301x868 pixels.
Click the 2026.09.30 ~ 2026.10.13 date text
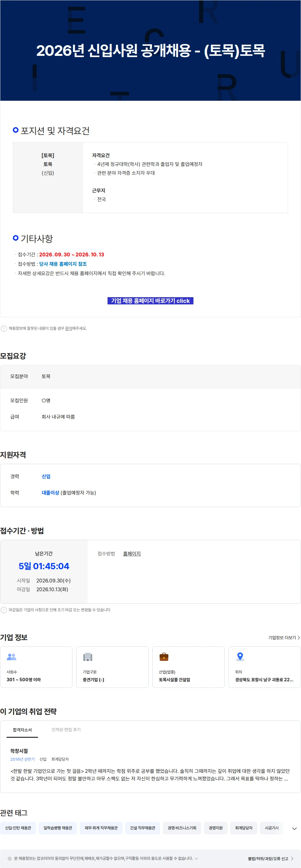coord(71,255)
